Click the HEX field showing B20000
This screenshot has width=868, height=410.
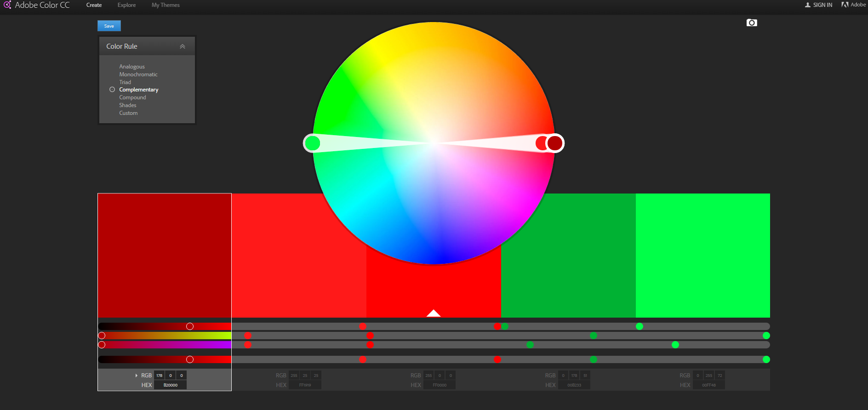171,385
